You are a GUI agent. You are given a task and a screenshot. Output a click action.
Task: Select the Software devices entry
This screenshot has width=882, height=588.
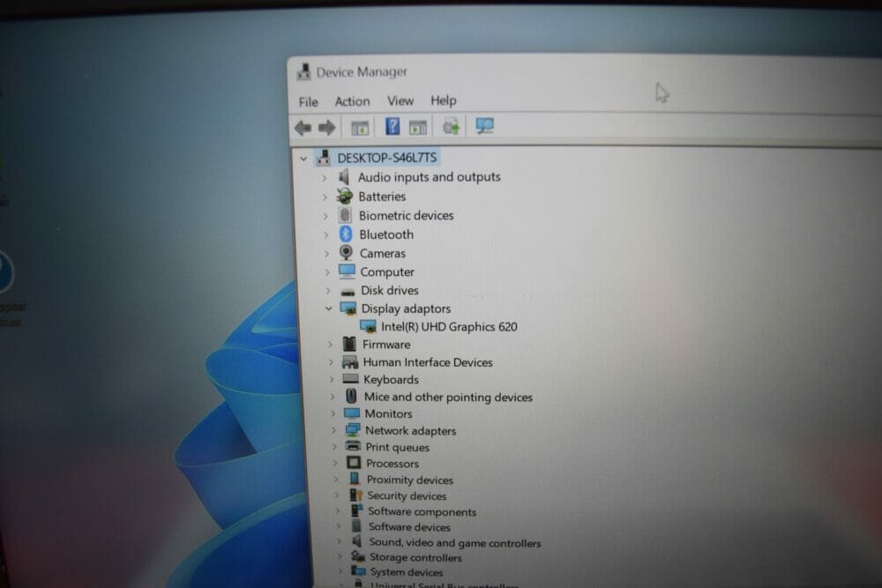pyautogui.click(x=409, y=527)
